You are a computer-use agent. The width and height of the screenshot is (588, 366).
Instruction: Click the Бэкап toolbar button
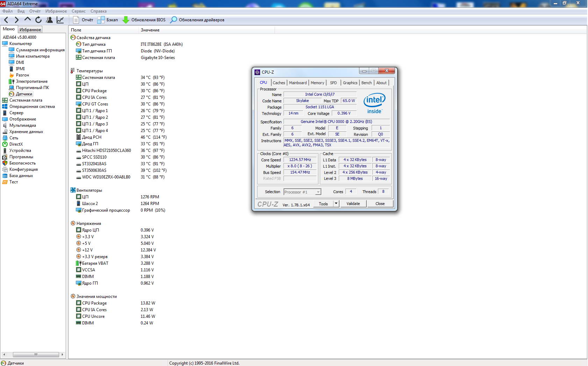(x=108, y=20)
